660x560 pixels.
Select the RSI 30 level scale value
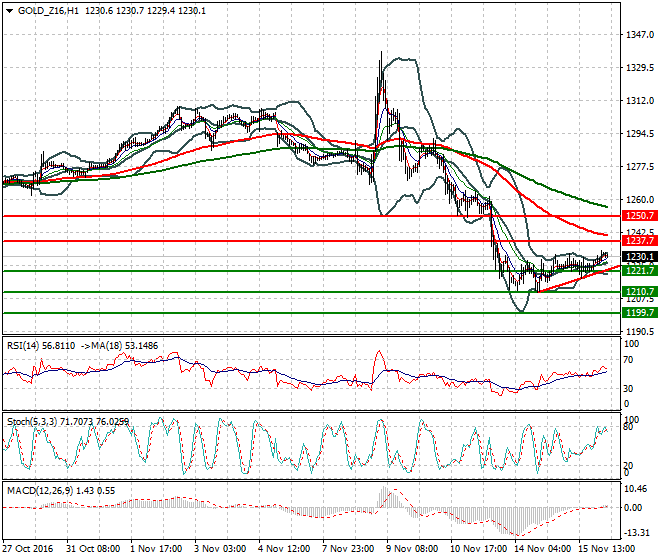[x=628, y=388]
